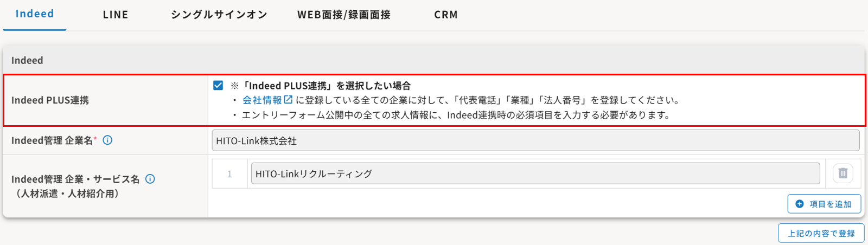Delete the HITO-Linkリクルーティング row with trash icon
Image resolution: width=868 pixels, height=245 pixels.
(x=843, y=173)
